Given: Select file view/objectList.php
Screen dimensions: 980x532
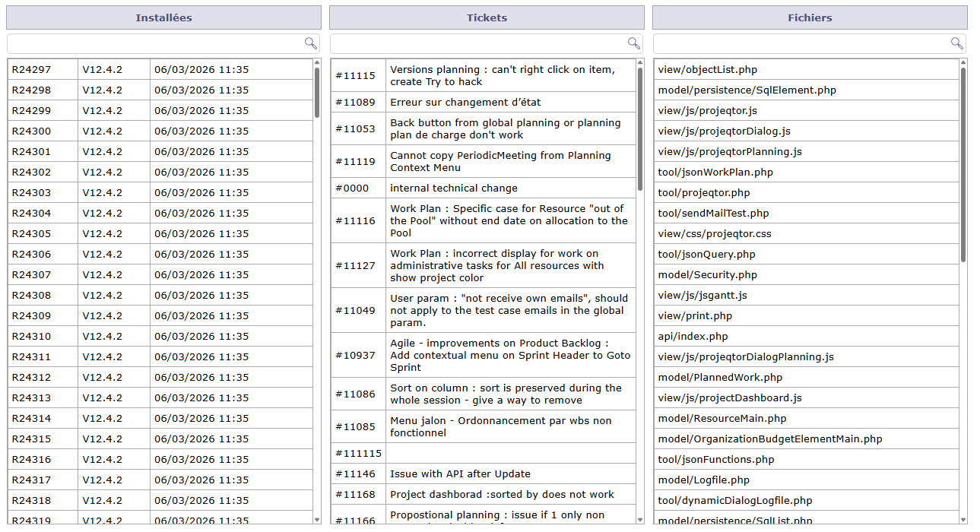Looking at the screenshot, I should tap(805, 70).
